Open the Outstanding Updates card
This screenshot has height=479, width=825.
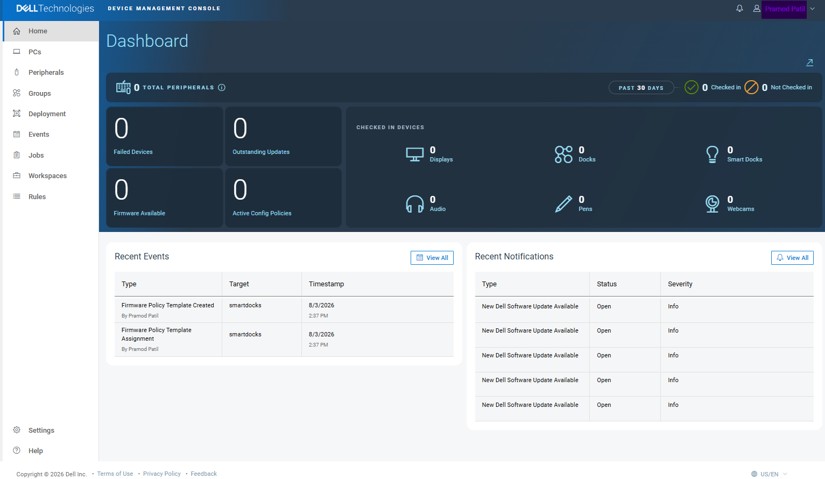(284, 136)
